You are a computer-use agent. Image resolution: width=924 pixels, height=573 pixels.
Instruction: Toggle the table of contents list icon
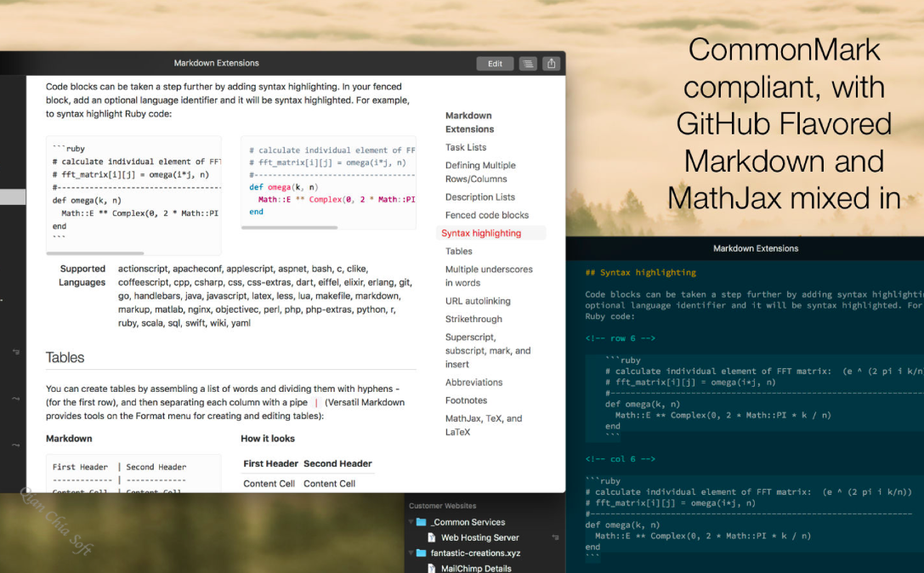528,64
